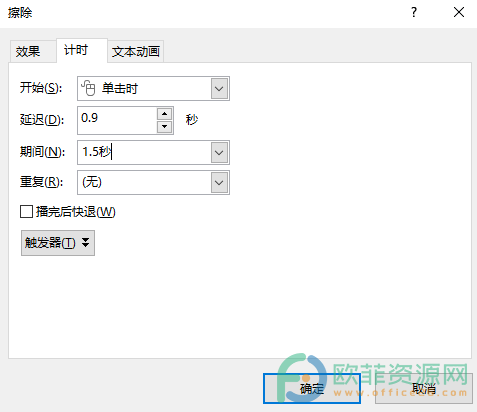Click the mouse icon beside 单击时

coord(88,88)
